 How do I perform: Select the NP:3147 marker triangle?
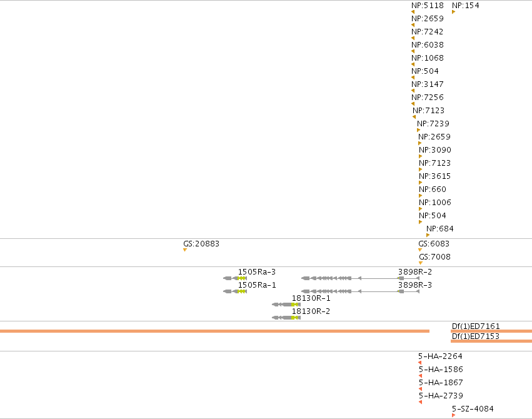point(413,91)
